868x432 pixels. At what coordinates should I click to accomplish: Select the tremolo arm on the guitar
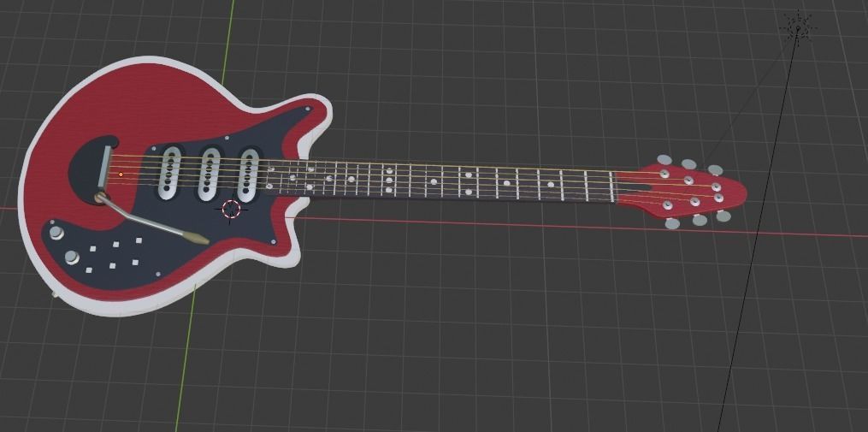click(x=151, y=219)
